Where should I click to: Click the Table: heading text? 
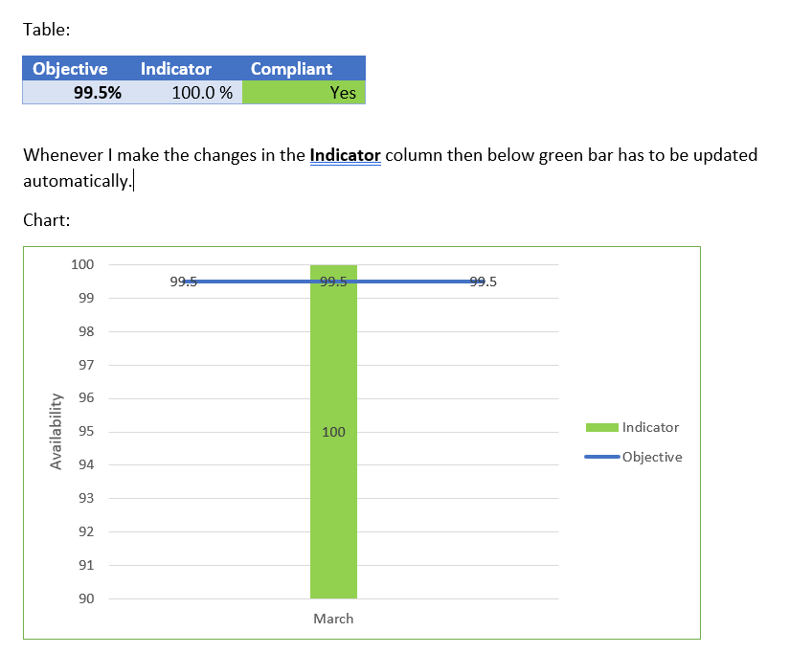coord(47,30)
